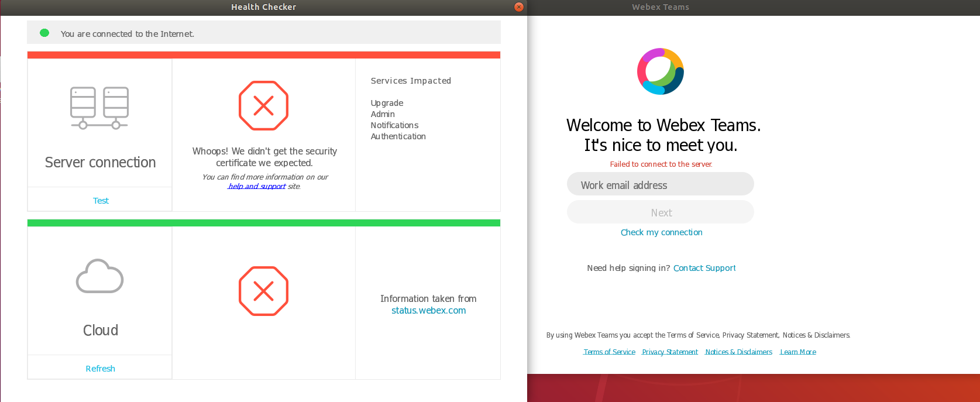Open Privacy Statement link
Image resolution: width=980 pixels, height=402 pixels.
(x=670, y=352)
